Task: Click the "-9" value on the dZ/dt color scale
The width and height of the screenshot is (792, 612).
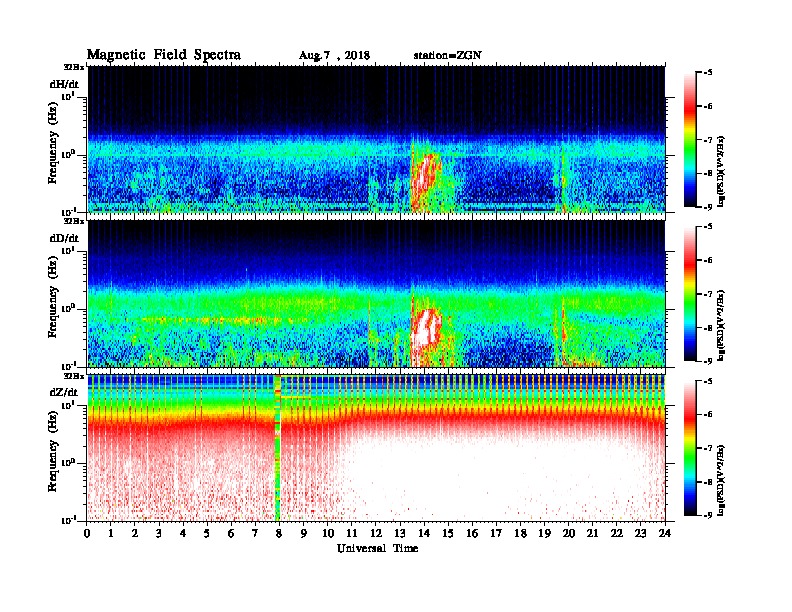Action: tap(707, 515)
